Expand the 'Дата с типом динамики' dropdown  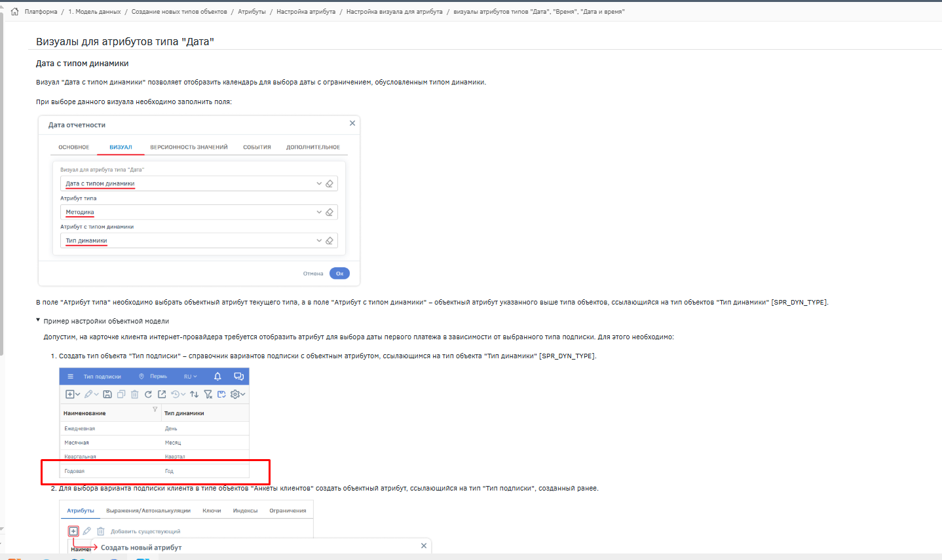coord(319,184)
